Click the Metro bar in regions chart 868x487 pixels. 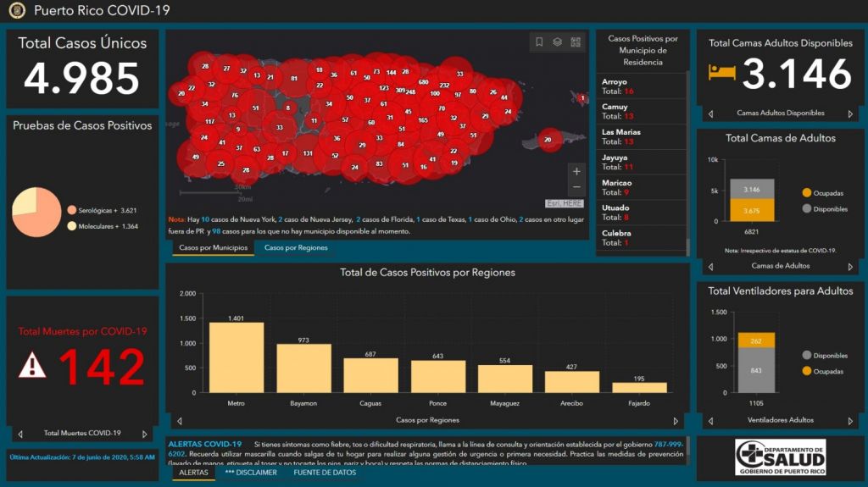tap(236, 357)
